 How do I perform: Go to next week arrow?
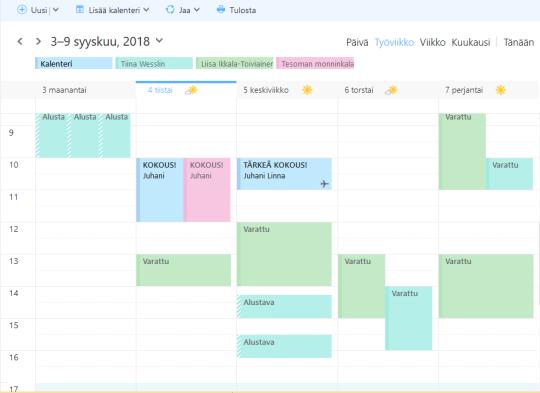pyautogui.click(x=38, y=42)
